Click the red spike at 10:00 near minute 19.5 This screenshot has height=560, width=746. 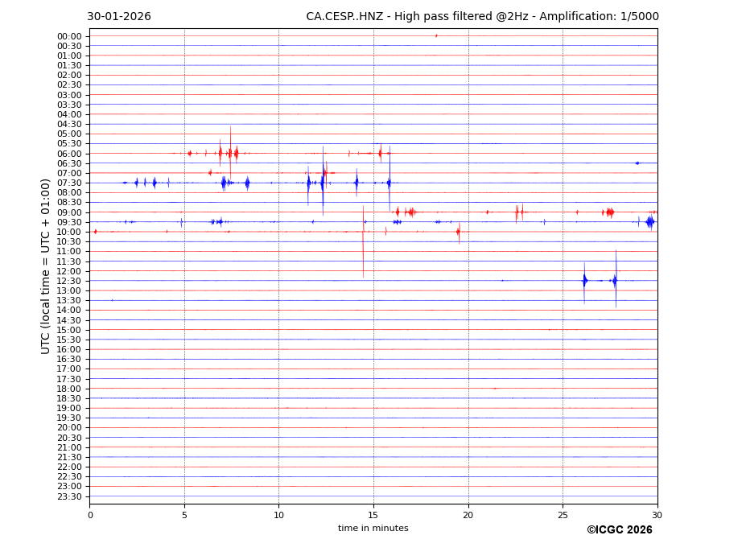pyautogui.click(x=458, y=232)
